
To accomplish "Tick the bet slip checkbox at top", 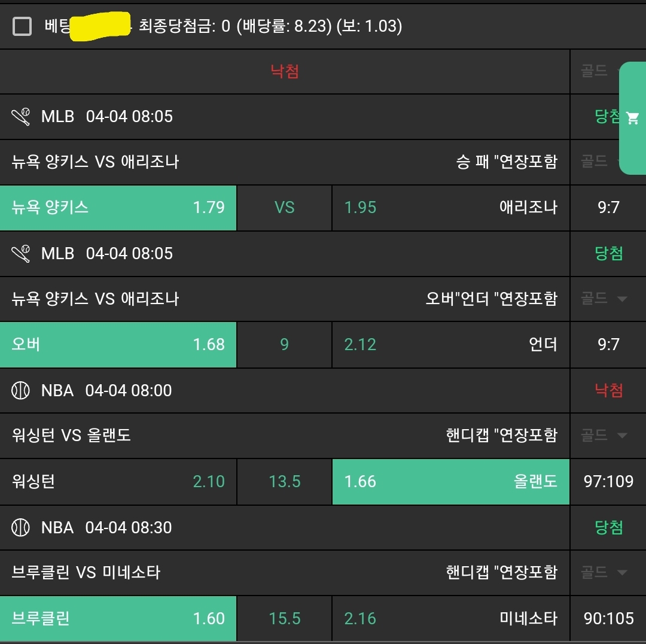I will (23, 26).
